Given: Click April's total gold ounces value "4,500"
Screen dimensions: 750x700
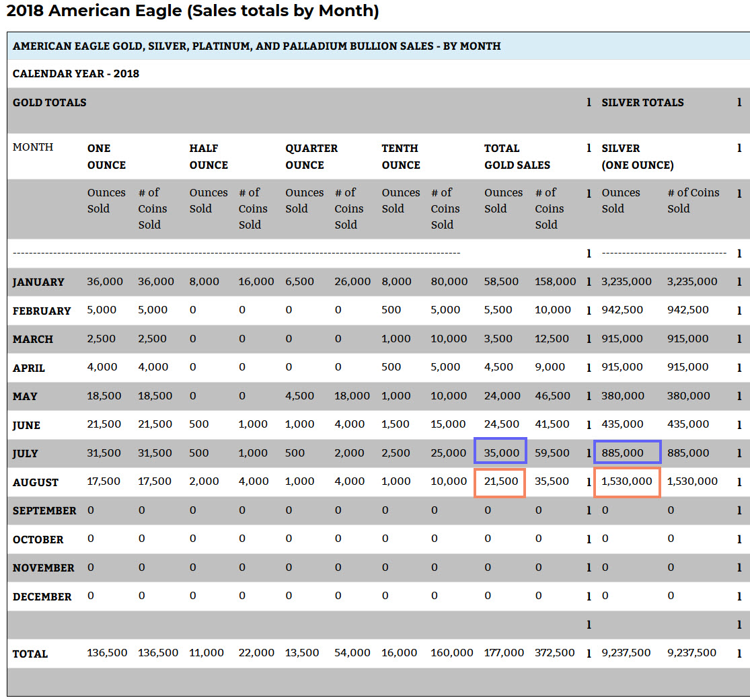Looking at the screenshot, I should (498, 367).
